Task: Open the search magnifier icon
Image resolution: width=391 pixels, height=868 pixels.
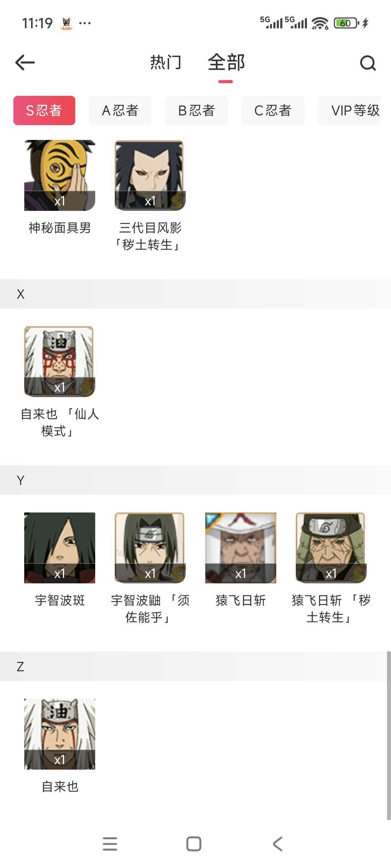Action: 368,63
